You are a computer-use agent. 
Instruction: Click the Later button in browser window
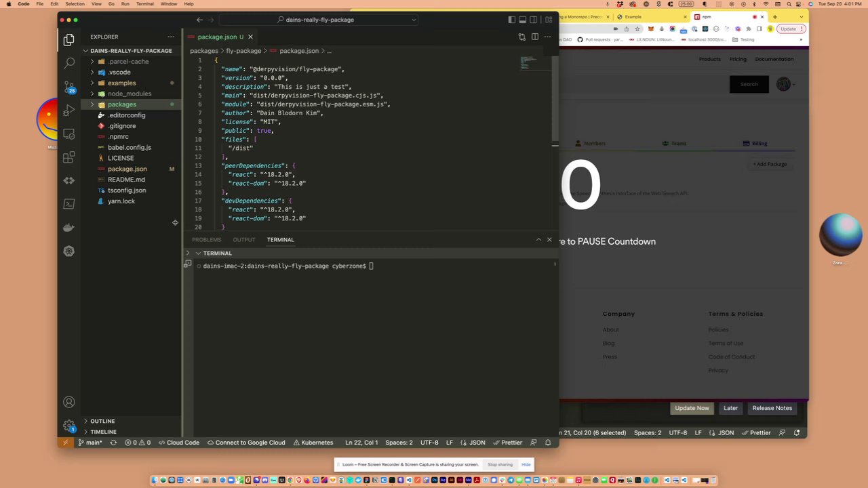pyautogui.click(x=730, y=408)
